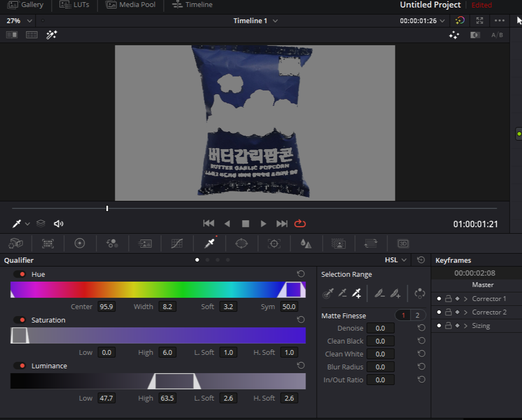Open the 3D stereoscopic palette

[403, 243]
